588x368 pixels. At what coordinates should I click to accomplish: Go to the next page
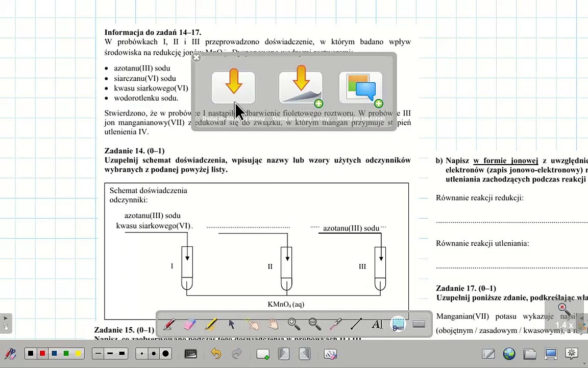[x=305, y=354]
